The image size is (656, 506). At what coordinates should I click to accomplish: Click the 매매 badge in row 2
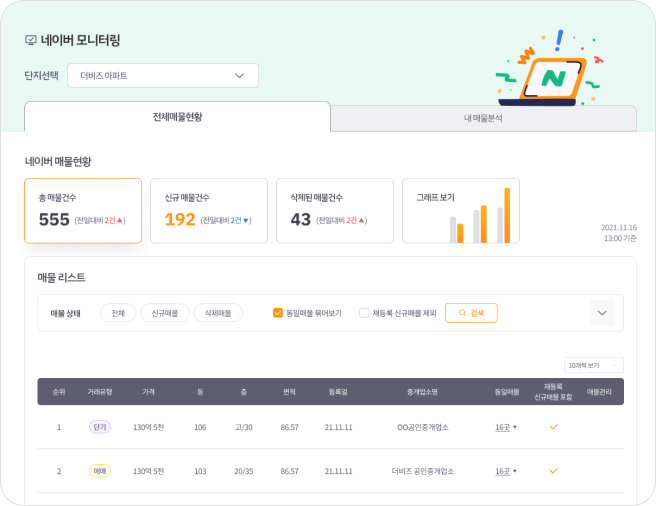point(100,471)
